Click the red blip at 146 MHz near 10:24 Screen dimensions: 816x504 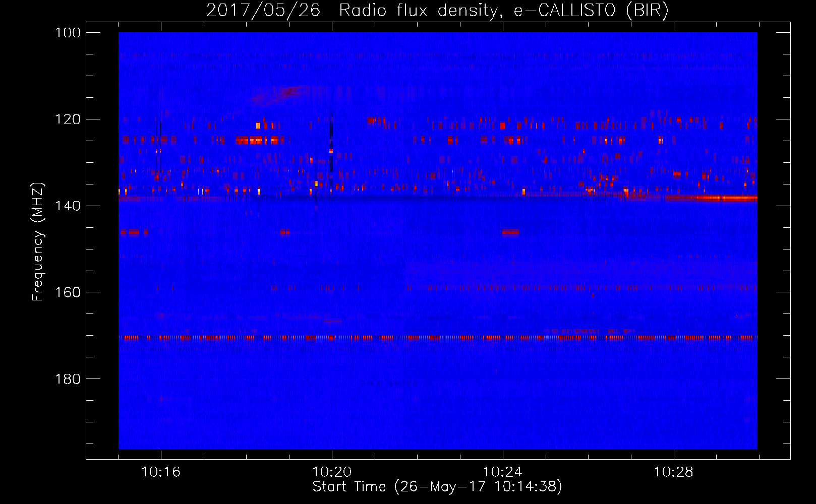(510, 232)
